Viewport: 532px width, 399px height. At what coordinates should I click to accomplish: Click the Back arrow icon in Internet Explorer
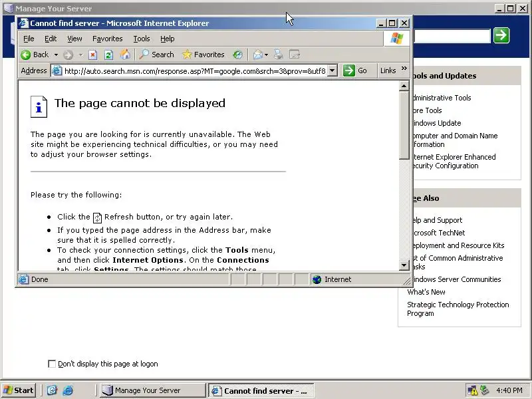(x=26, y=55)
